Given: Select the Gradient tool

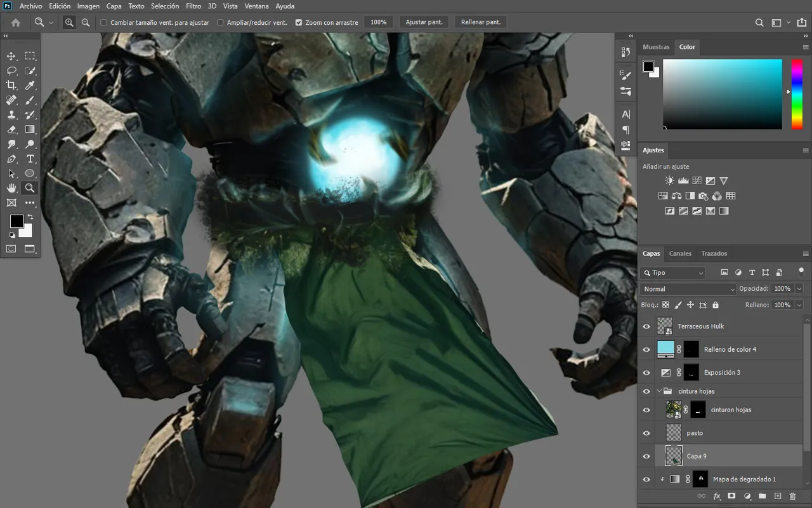Looking at the screenshot, I should 30,130.
